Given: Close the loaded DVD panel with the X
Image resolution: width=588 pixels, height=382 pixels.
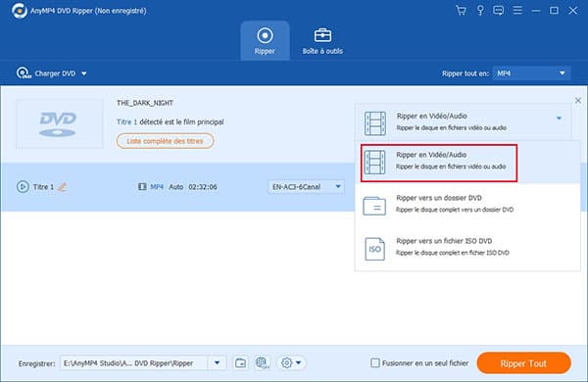Looking at the screenshot, I should pos(578,100).
